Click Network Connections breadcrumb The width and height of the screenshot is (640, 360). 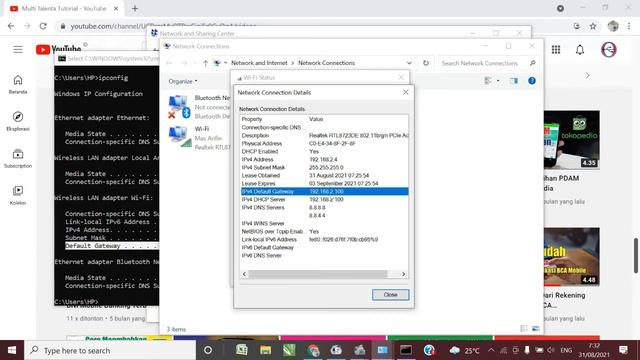[x=326, y=63]
